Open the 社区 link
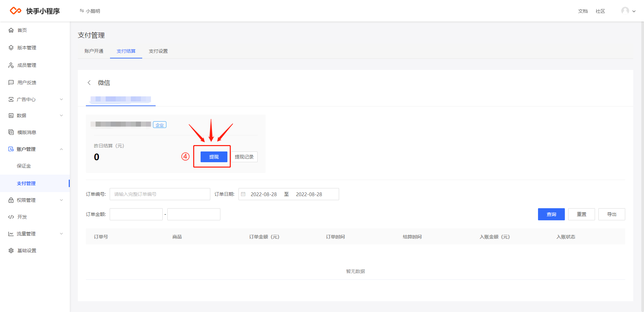 [x=600, y=11]
